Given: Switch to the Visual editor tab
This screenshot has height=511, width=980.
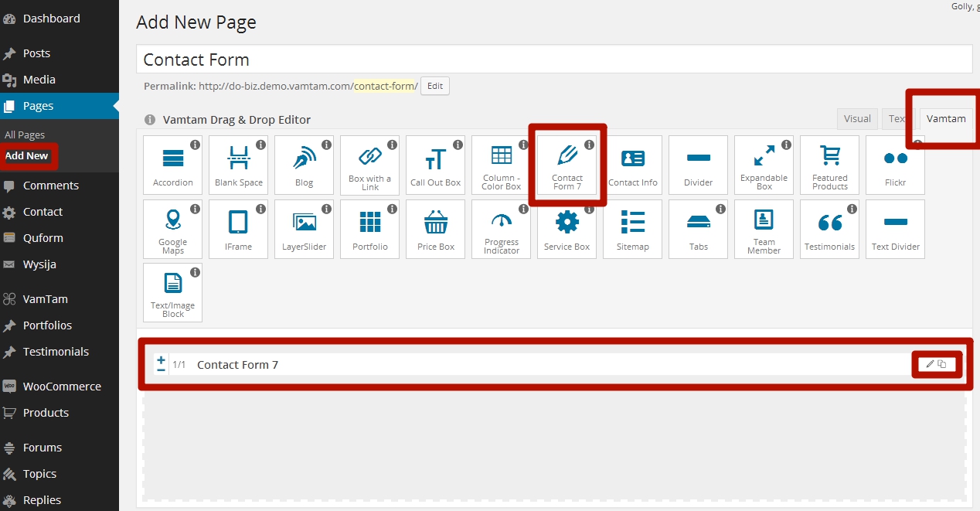Looking at the screenshot, I should (x=857, y=118).
